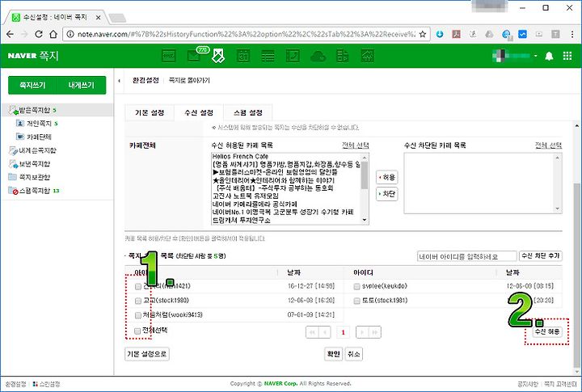This screenshot has height=392, width=582.
Task: Open the lined-list icon right of the calendar icon
Action: click(x=268, y=56)
